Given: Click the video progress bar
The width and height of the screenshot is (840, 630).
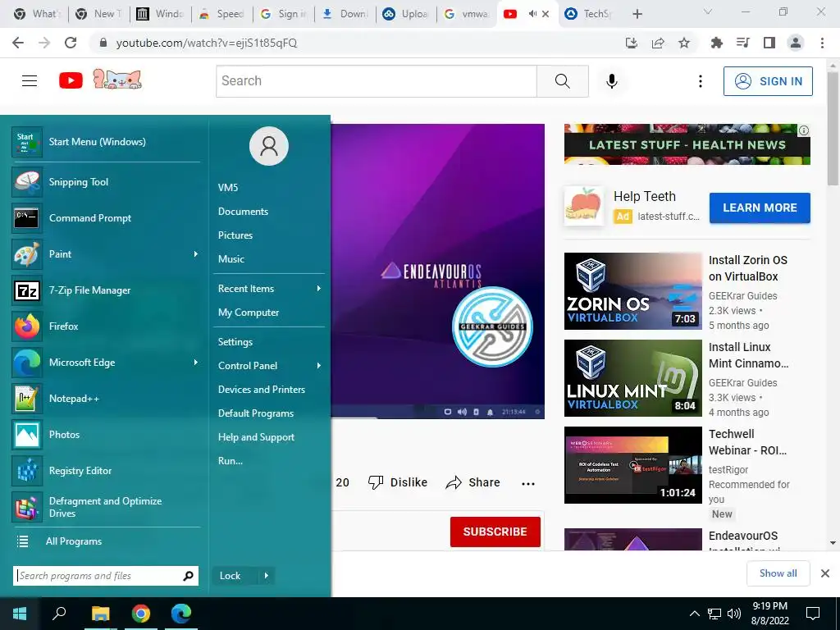Looking at the screenshot, I should 437,418.
